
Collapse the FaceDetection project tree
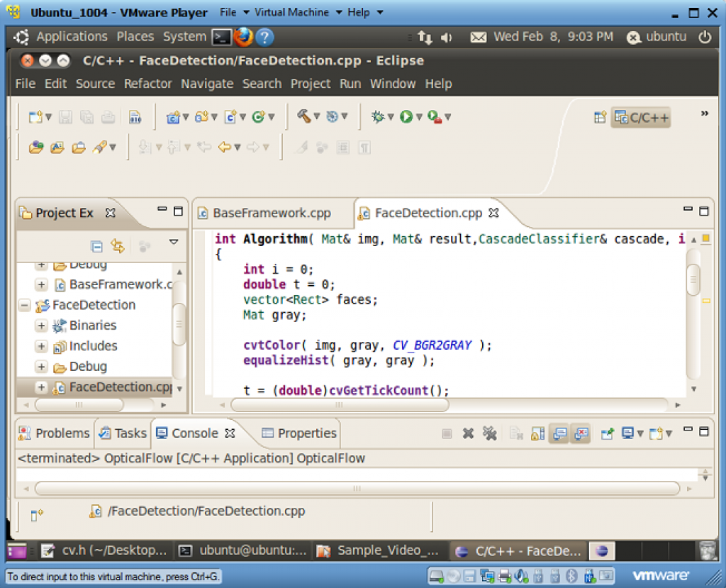[23, 305]
